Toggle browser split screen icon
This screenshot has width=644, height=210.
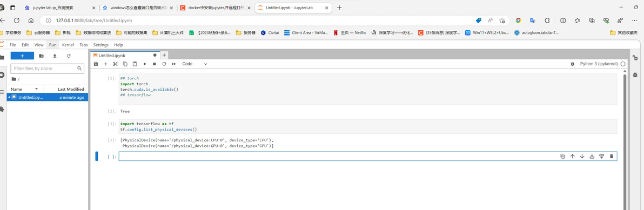pyautogui.click(x=563, y=21)
